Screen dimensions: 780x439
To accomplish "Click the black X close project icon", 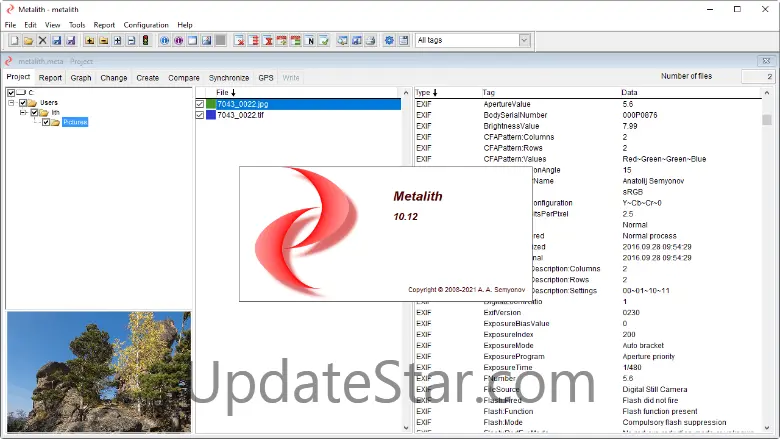I will point(42,40).
